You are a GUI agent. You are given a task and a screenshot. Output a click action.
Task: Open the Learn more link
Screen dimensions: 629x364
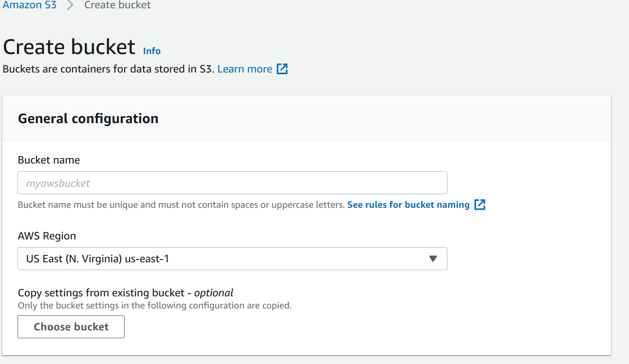tap(244, 69)
